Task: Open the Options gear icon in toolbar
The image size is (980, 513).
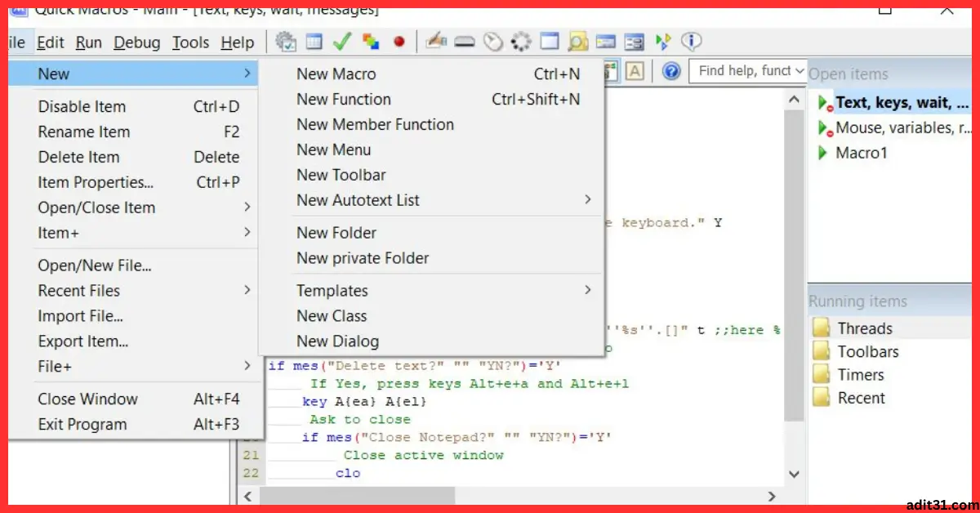Action: (286, 42)
